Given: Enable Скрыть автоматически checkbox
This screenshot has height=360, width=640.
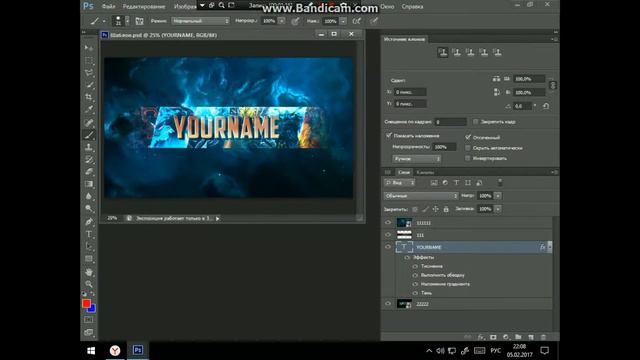Looking at the screenshot, I should click(468, 148).
